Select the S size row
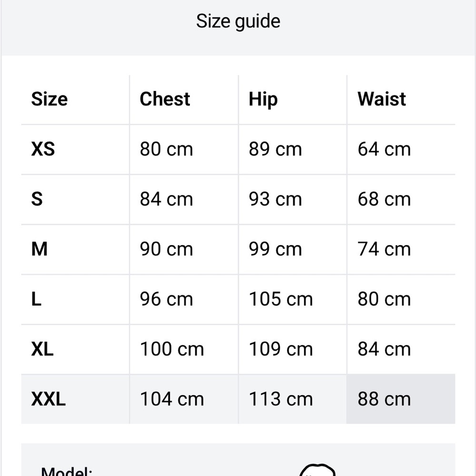The width and height of the screenshot is (476, 476). pos(238,199)
